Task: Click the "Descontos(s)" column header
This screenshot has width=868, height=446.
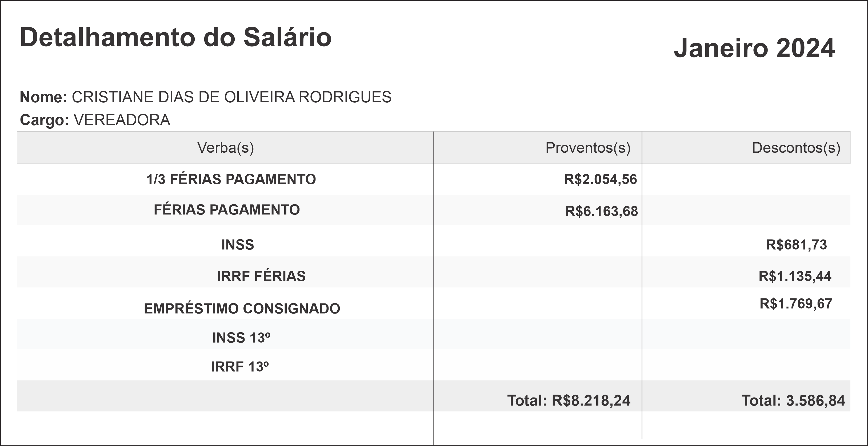Action: pyautogui.click(x=796, y=148)
